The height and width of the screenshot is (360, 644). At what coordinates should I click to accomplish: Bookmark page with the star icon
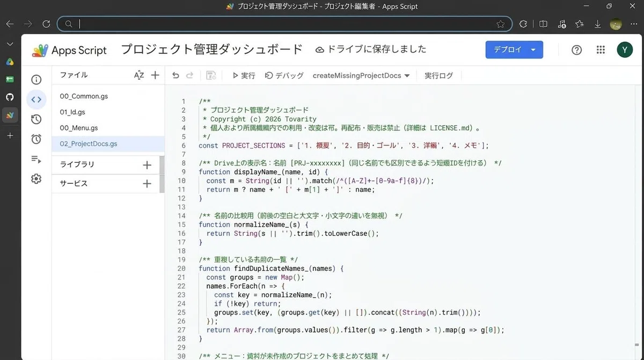(500, 24)
